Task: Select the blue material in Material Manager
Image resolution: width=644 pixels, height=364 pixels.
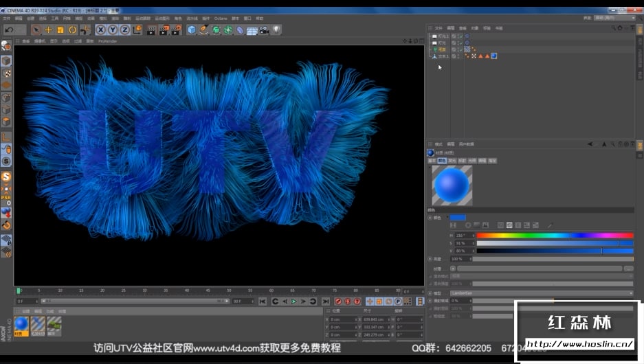Action: (21, 326)
